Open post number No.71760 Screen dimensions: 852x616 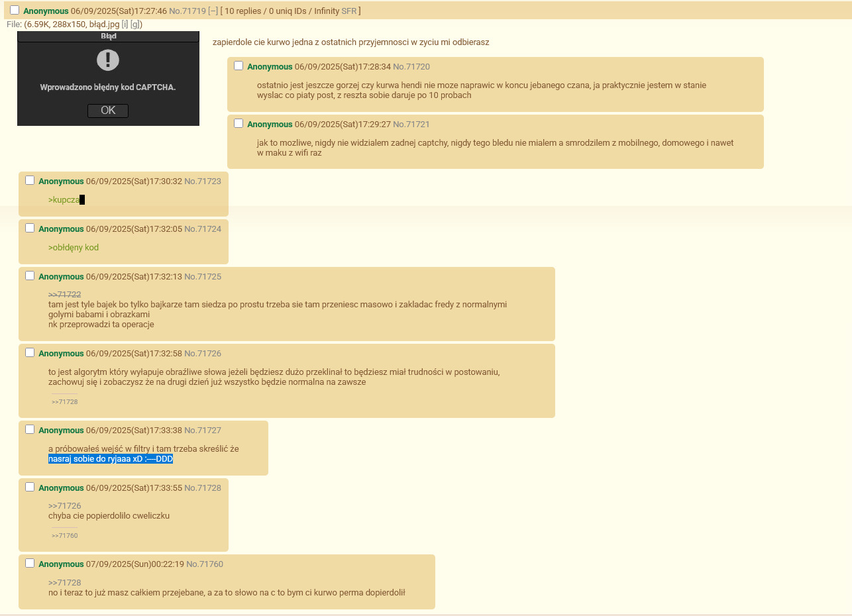205,564
